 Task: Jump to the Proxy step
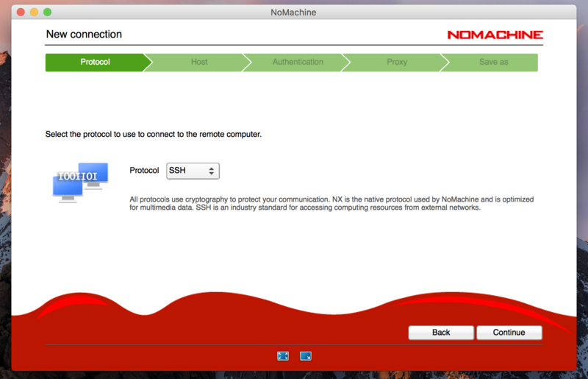click(x=397, y=62)
